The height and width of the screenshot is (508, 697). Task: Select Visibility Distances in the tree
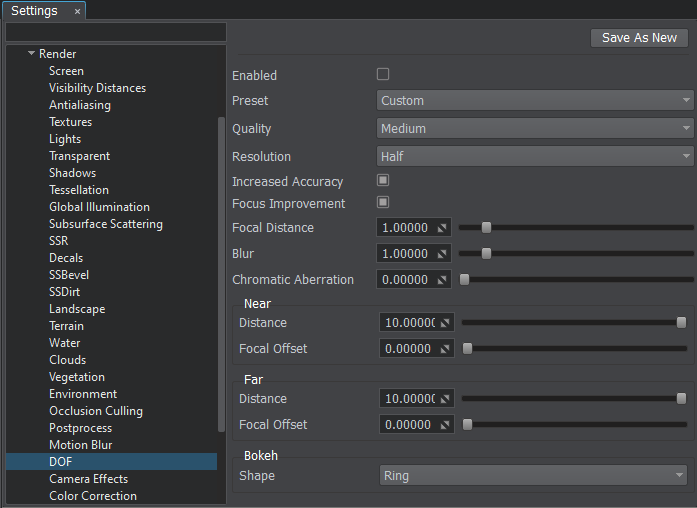pyautogui.click(x=97, y=88)
